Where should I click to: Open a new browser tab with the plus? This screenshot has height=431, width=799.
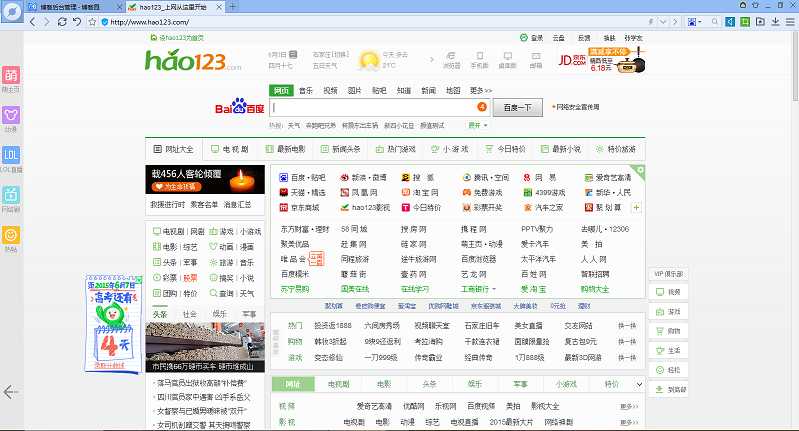[232, 7]
